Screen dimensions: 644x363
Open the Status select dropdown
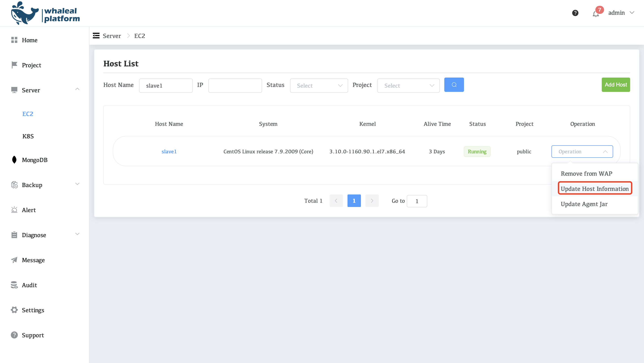coord(319,86)
